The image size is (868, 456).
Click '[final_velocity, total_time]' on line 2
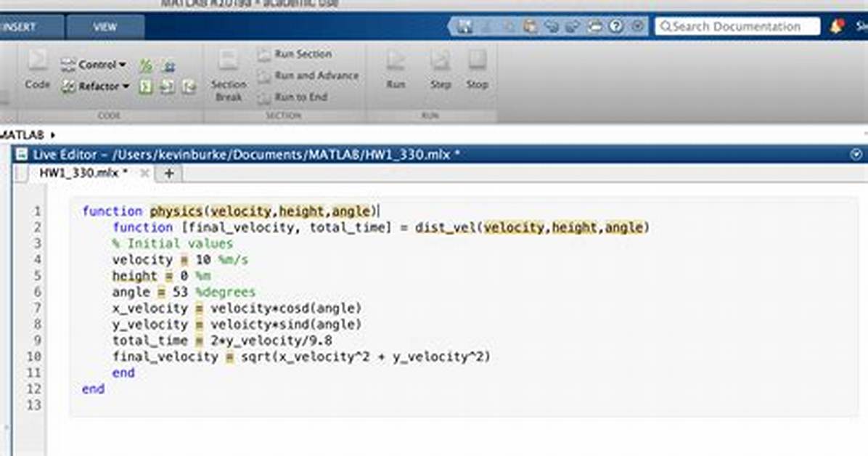[286, 227]
